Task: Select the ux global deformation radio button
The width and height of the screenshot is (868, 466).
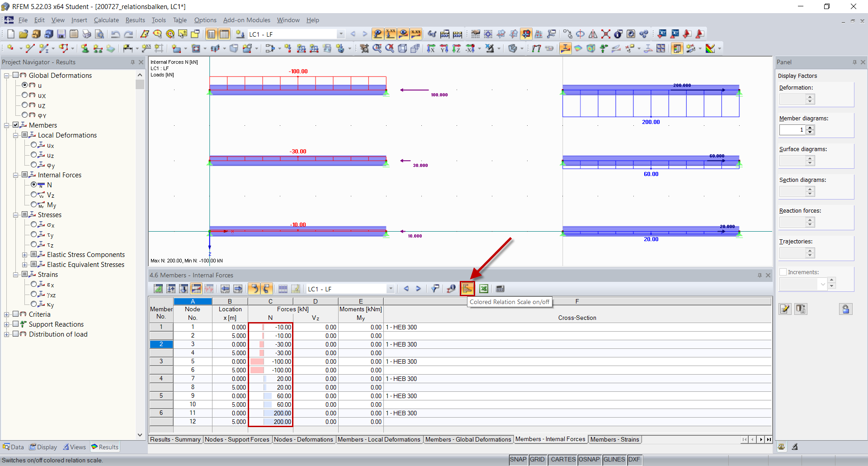Action: (x=25, y=95)
